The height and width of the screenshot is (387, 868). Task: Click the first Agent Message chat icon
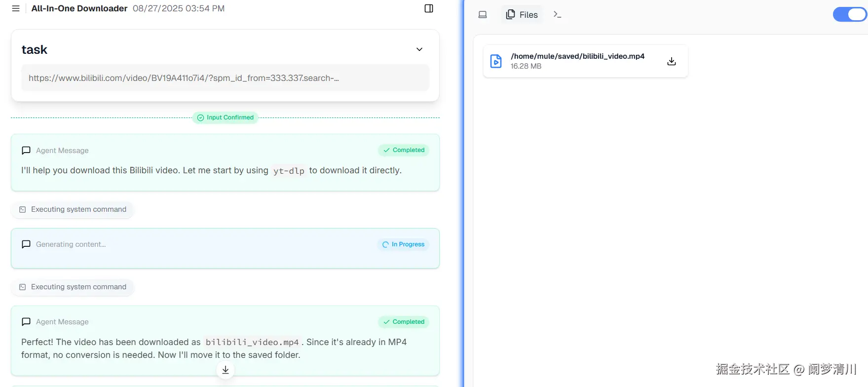pos(26,151)
